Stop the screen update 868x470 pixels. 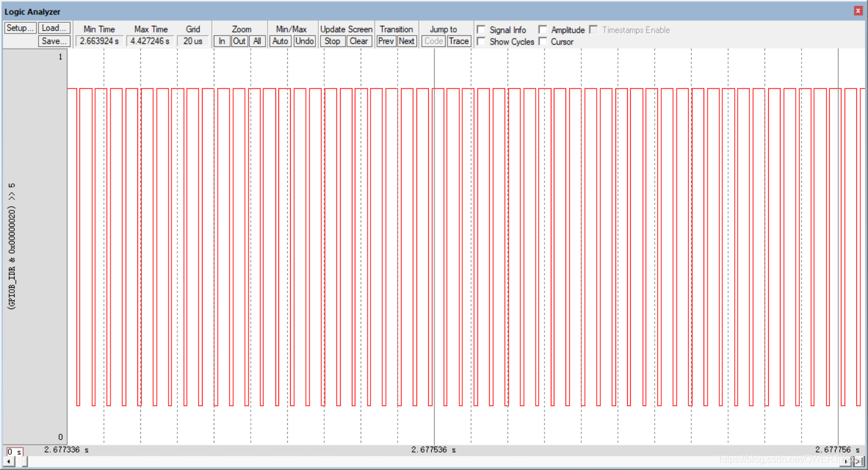[x=332, y=41]
